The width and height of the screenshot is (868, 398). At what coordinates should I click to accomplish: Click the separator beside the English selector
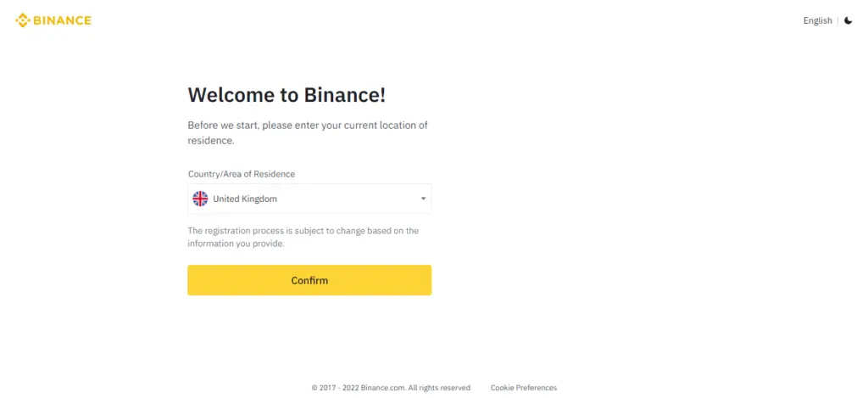point(837,20)
